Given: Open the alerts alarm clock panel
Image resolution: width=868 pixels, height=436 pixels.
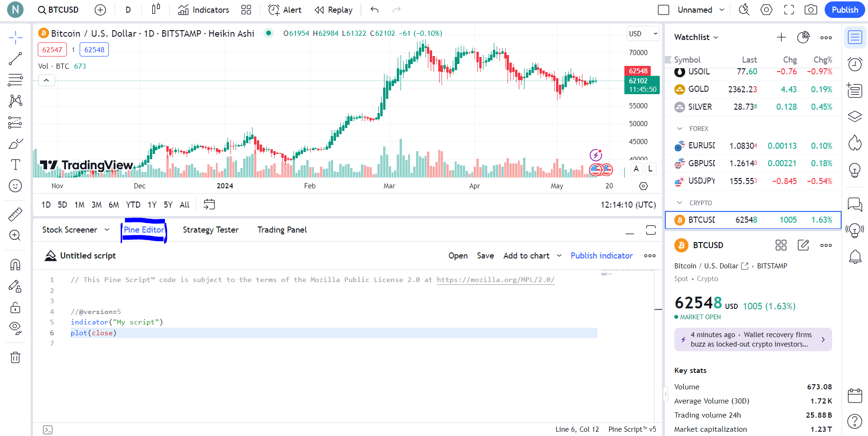Looking at the screenshot, I should pyautogui.click(x=855, y=64).
